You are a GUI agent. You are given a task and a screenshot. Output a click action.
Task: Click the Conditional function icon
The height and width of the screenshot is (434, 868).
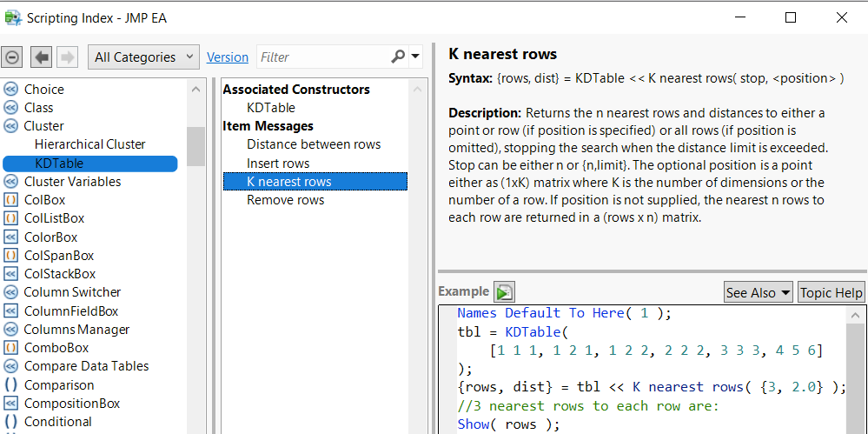point(10,422)
